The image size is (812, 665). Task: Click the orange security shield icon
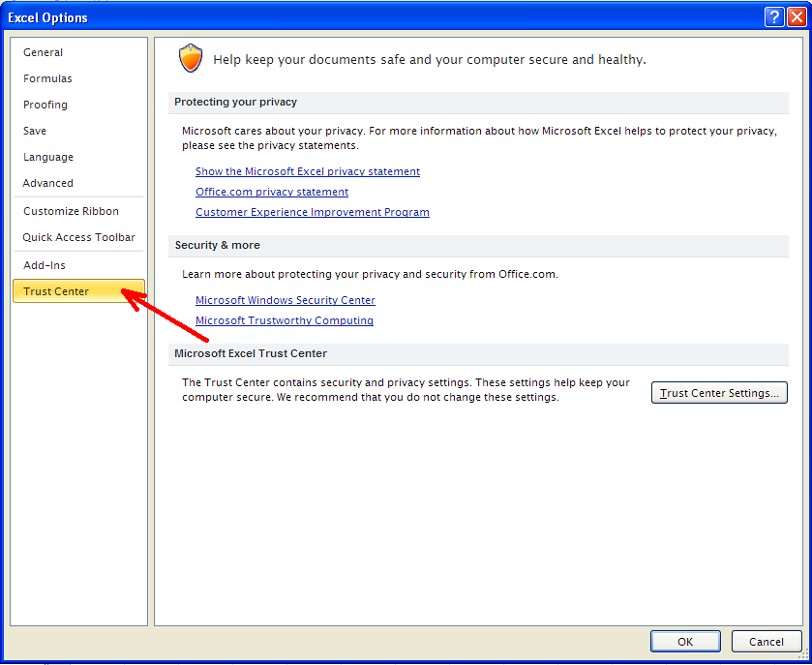point(191,58)
